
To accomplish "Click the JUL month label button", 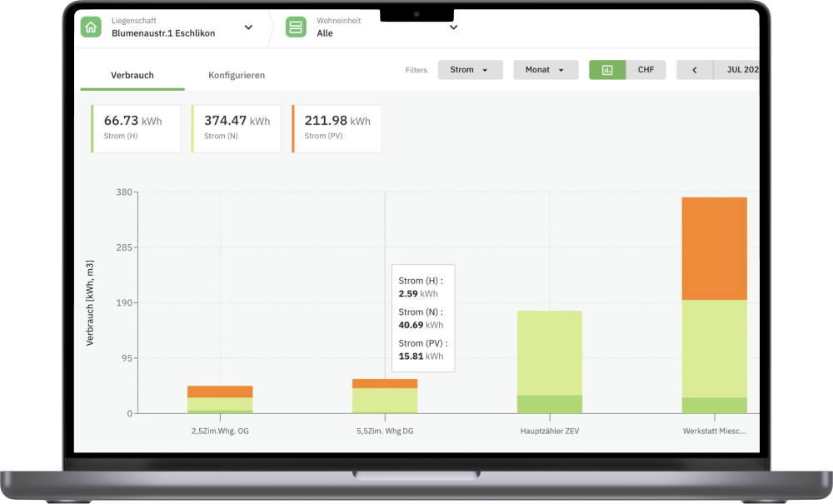I will pos(737,70).
